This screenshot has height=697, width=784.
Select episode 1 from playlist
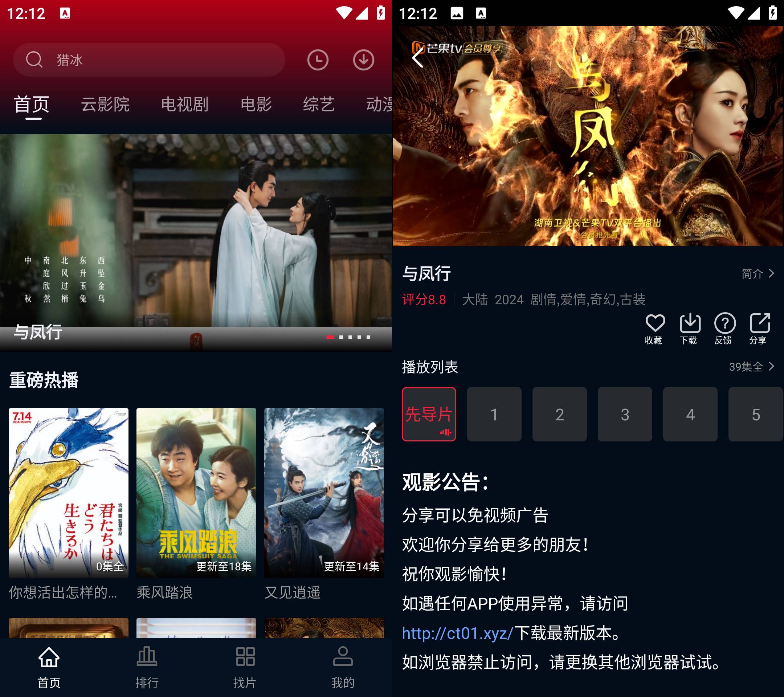tap(494, 414)
